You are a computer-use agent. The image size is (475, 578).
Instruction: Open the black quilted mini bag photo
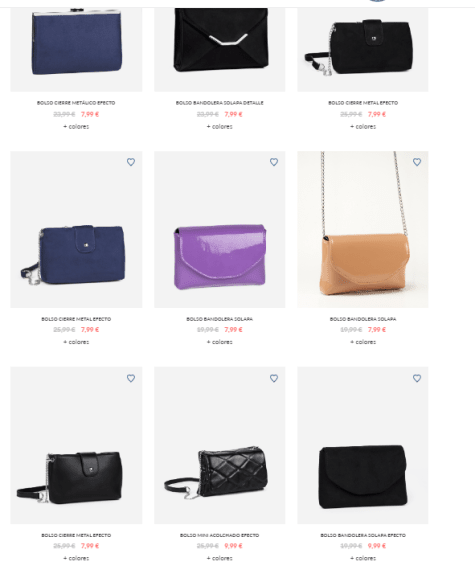pyautogui.click(x=220, y=445)
